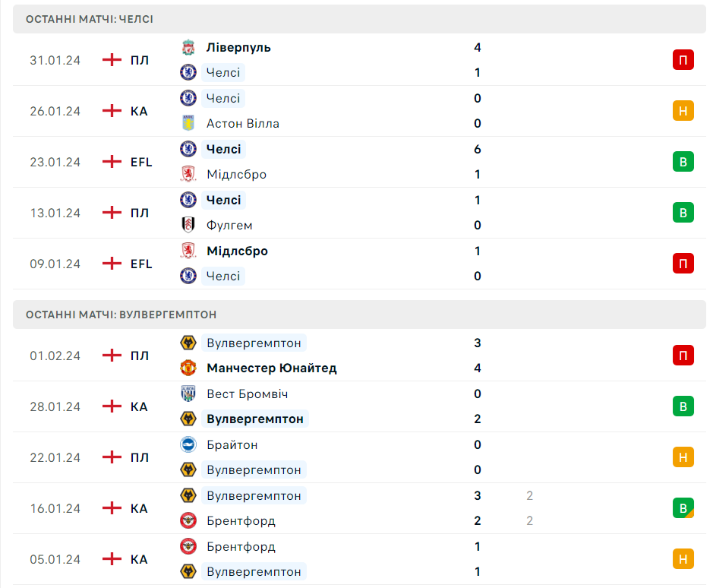Click the Brentford crest in the 16.01.24 match
713x588 pixels.
188,521
